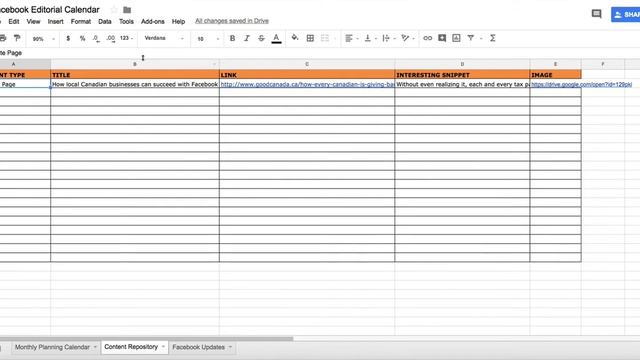This screenshot has height=360, width=640.
Task: Click the move to folder icon
Action: pos(127,10)
